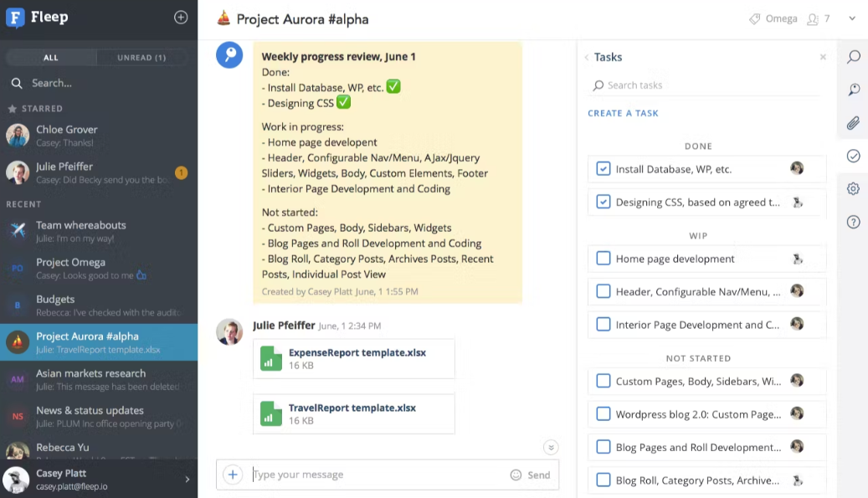The image size is (868, 498).
Task: Expand the conversation header dropdown chevron
Action: click(x=852, y=18)
